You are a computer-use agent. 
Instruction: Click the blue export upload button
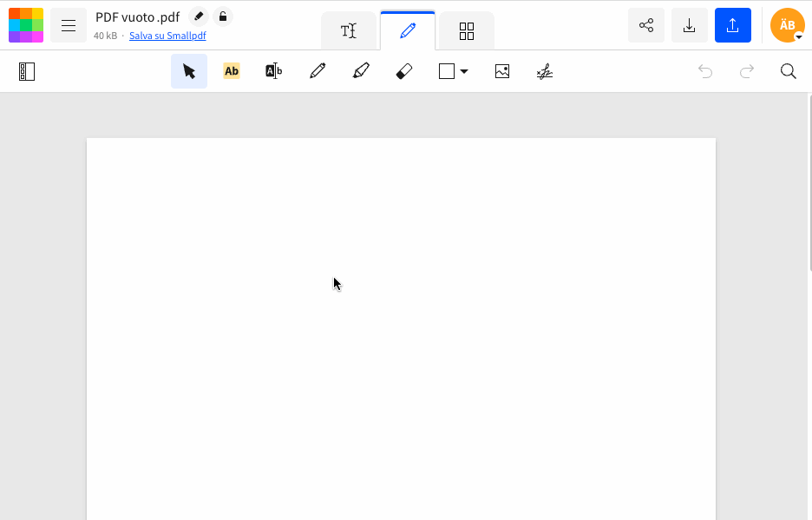[733, 25]
